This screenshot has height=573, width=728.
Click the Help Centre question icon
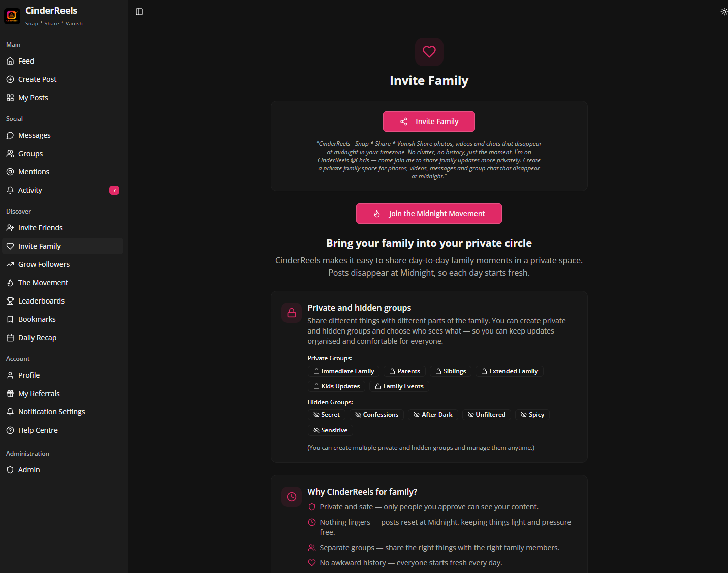(x=10, y=430)
